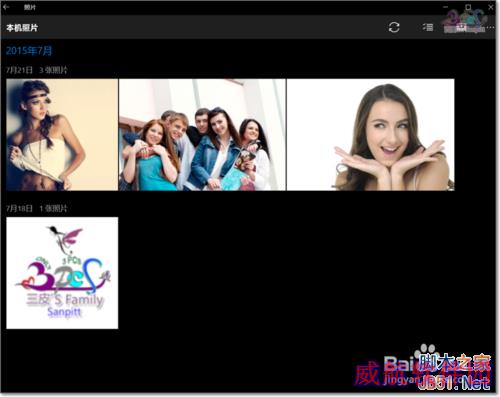The image size is (500, 397).
Task: Open the group of friends photo
Action: [202, 135]
